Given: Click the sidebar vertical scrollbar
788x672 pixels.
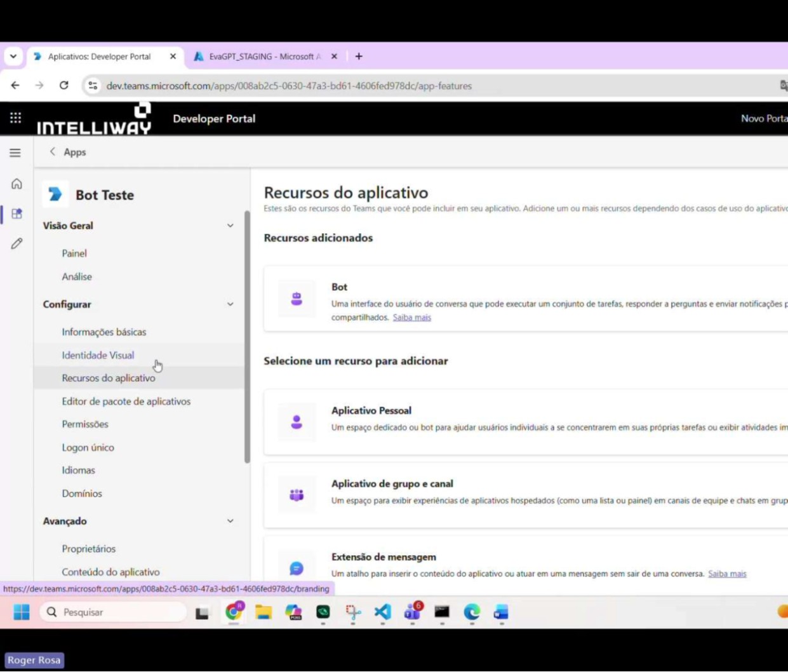Looking at the screenshot, I should tap(247, 337).
